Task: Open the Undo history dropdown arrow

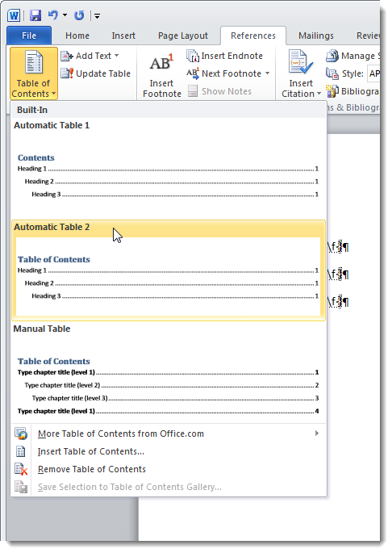Action: coord(65,15)
